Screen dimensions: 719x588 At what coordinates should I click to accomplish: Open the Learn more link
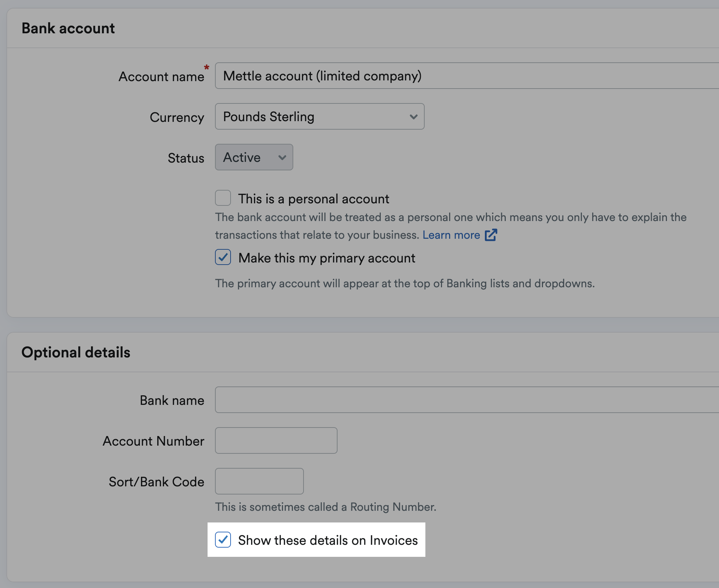[451, 235]
